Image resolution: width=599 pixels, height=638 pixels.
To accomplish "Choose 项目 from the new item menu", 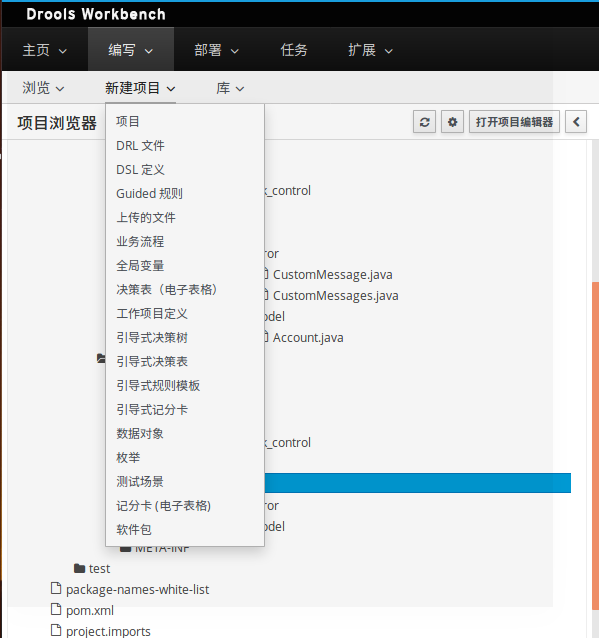I will [185, 121].
